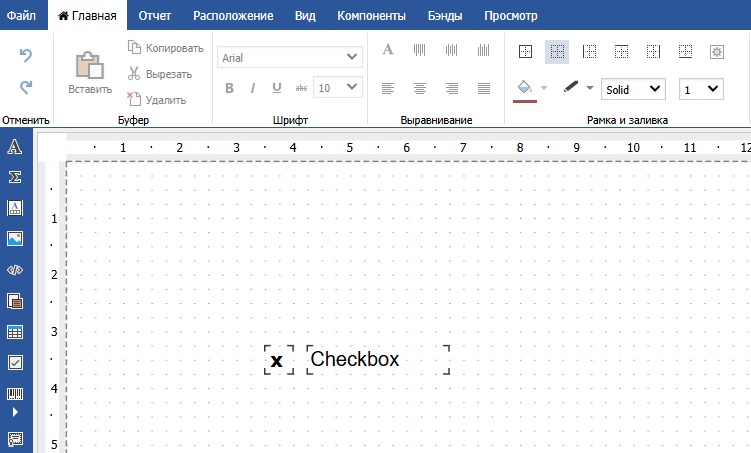Click the Undo arrow icon
The image size is (751, 453).
(x=26, y=56)
